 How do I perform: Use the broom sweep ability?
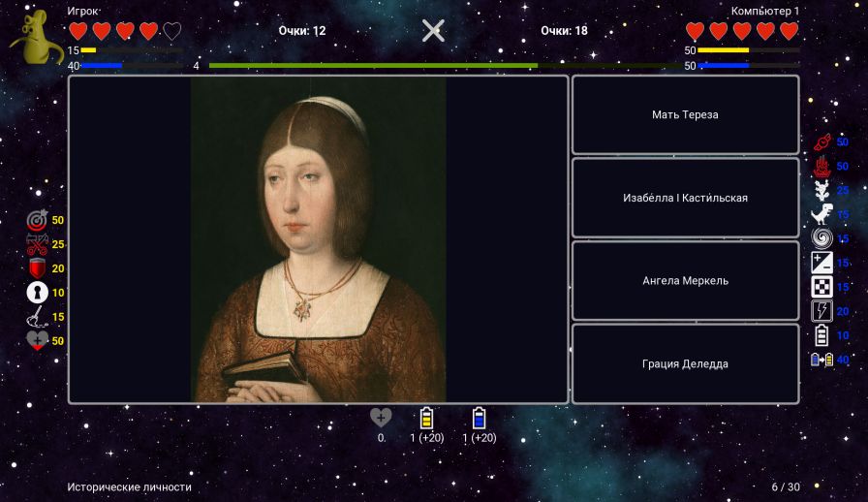[37, 317]
